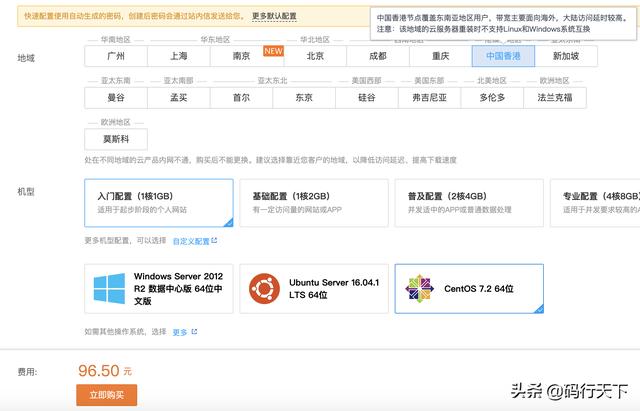Image resolution: width=640 pixels, height=411 pixels.
Task: Click the NEW badge on 南京
Action: 273,51
